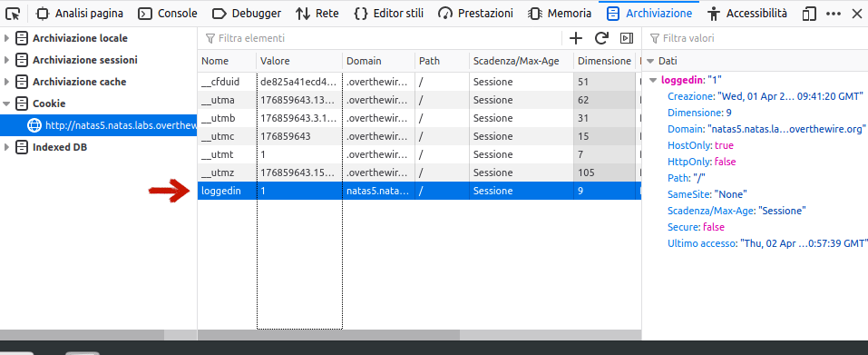This screenshot has width=868, height=355.
Task: Expand Archiviazione sessioni tree node
Action: tap(6, 60)
